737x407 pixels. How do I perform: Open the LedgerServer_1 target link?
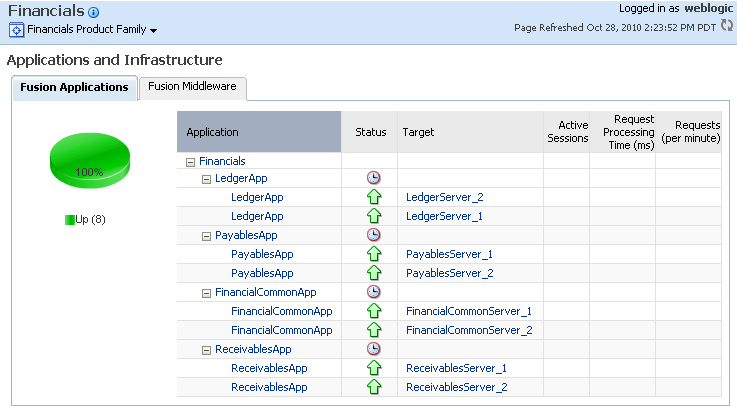tap(444, 216)
